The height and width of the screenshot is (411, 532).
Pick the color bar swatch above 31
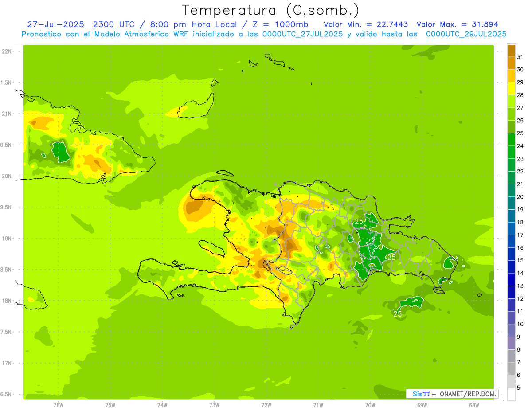[x=511, y=51]
